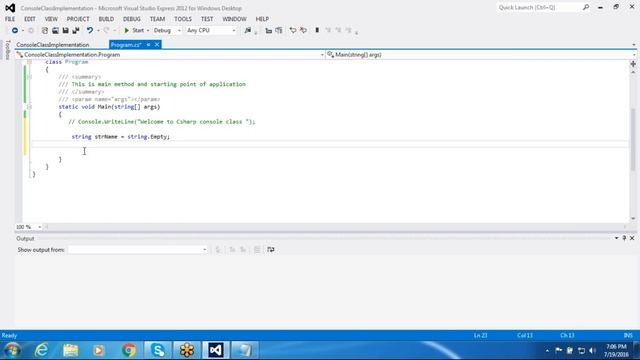Click the Clear All Output panel icon
Image resolution: width=640 pixels, height=360 pixels.
(257, 249)
